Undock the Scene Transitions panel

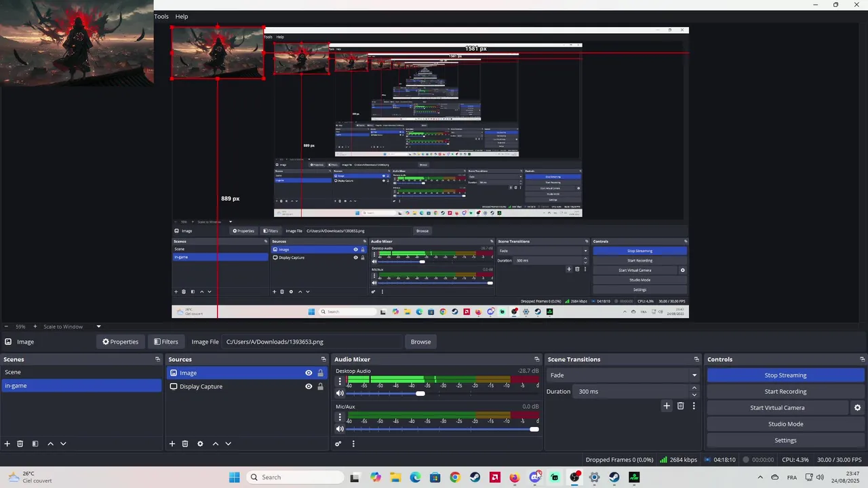click(x=696, y=359)
